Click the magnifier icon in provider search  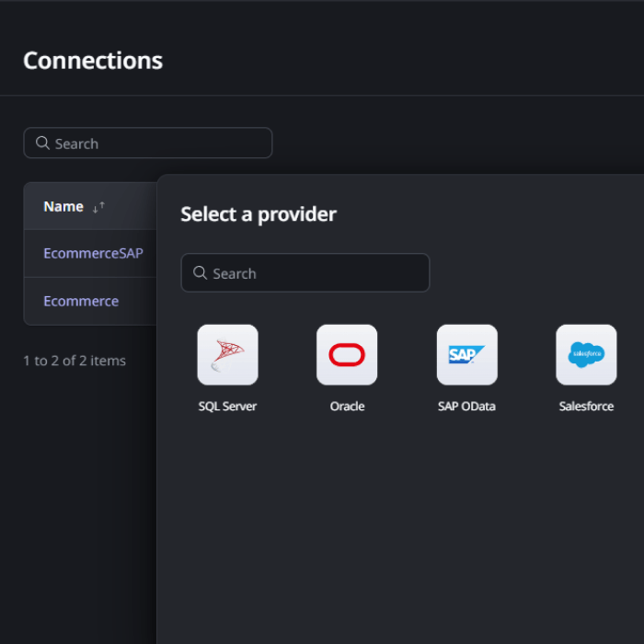[200, 272]
